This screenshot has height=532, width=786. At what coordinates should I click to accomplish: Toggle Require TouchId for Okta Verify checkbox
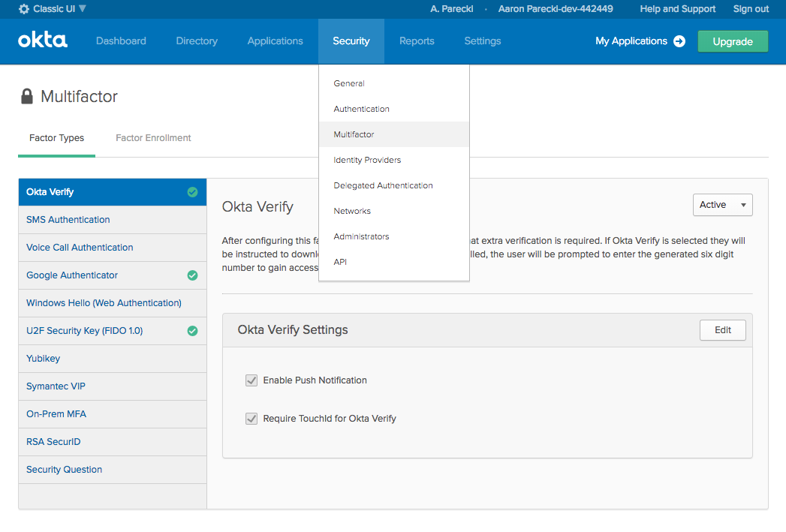click(x=251, y=419)
